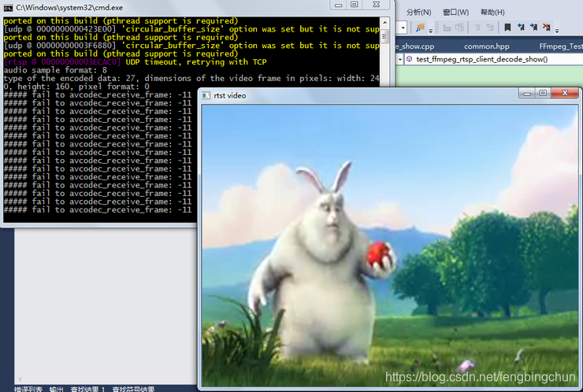Click the uncomment selection icon

[x=490, y=28]
